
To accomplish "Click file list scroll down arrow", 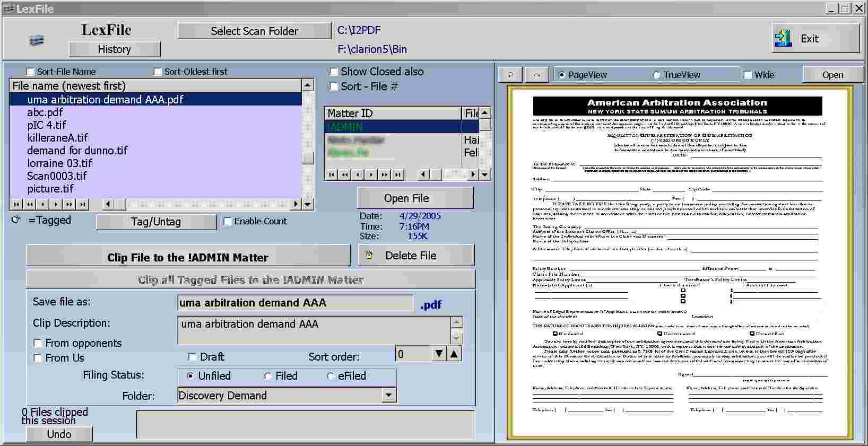I will (308, 204).
